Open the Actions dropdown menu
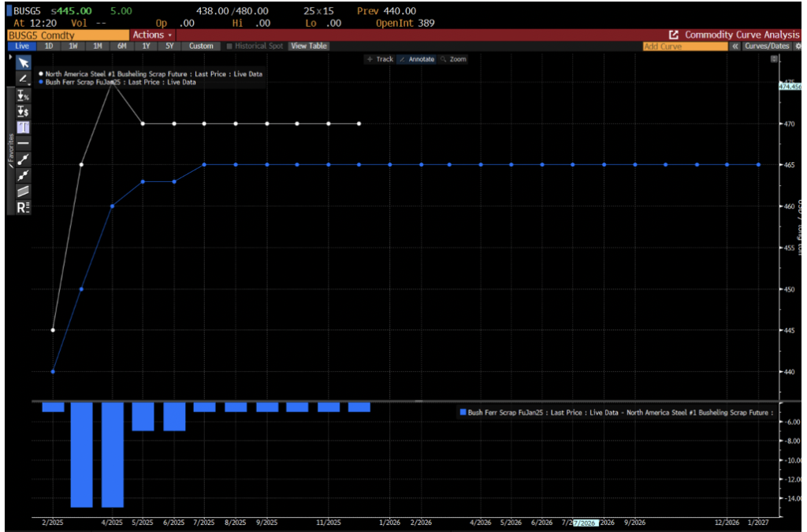 (x=152, y=35)
